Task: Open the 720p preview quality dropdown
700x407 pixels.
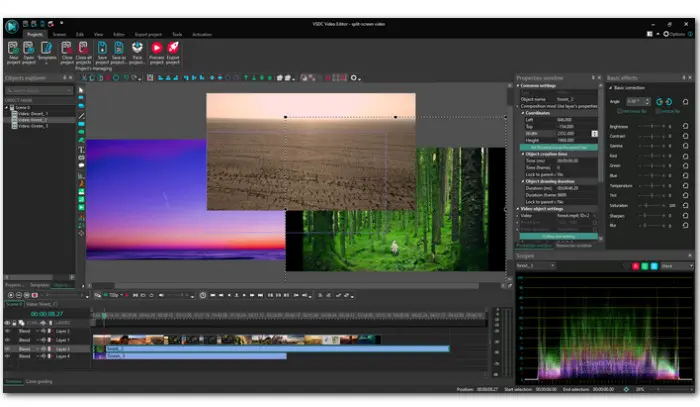Action: [x=116, y=295]
